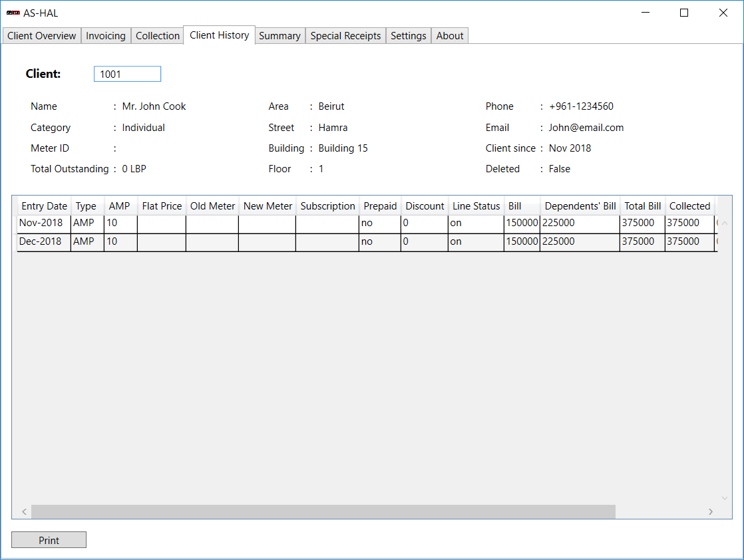Go to the Collection tab
Viewport: 744px width, 560px height.
click(x=158, y=36)
